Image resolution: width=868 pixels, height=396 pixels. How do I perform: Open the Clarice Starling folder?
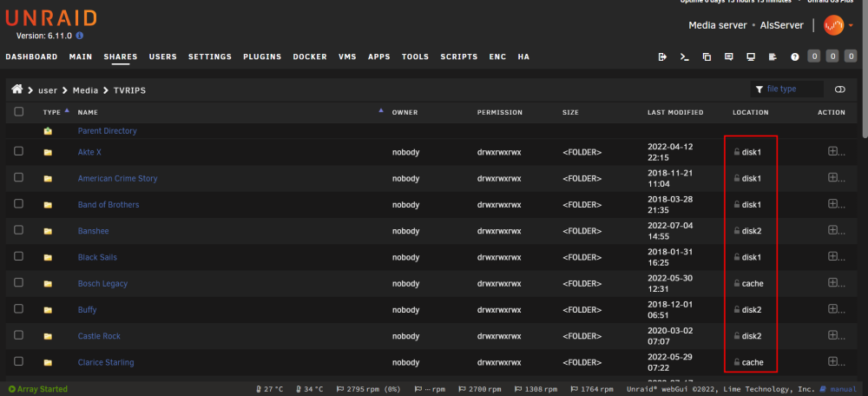(106, 363)
